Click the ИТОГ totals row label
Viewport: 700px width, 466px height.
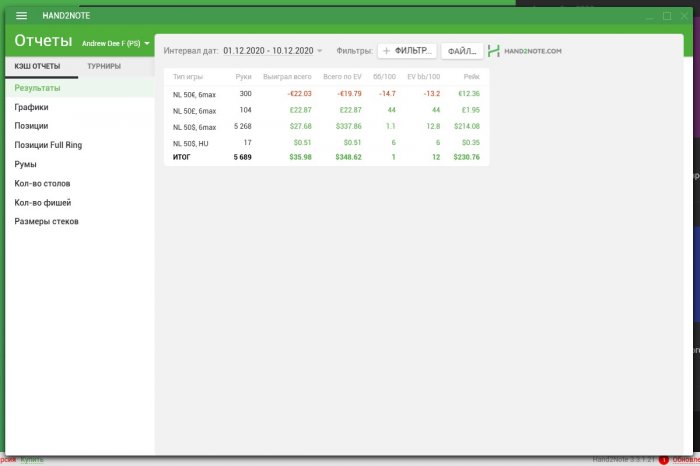pyautogui.click(x=181, y=157)
